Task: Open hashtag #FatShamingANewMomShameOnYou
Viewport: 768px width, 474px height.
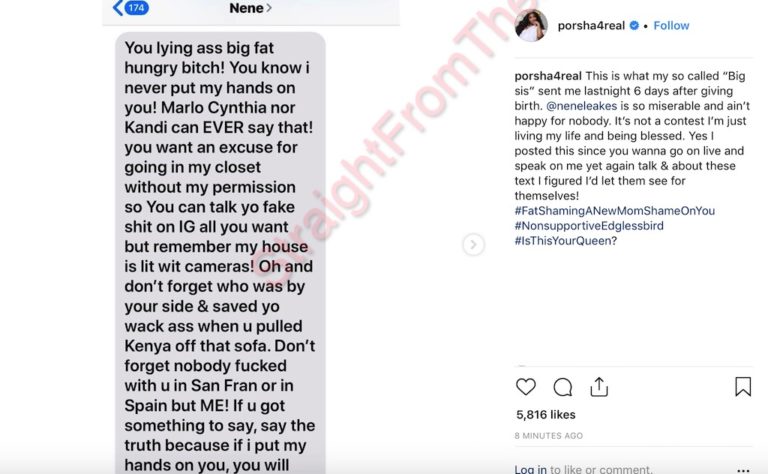Action: [x=615, y=211]
